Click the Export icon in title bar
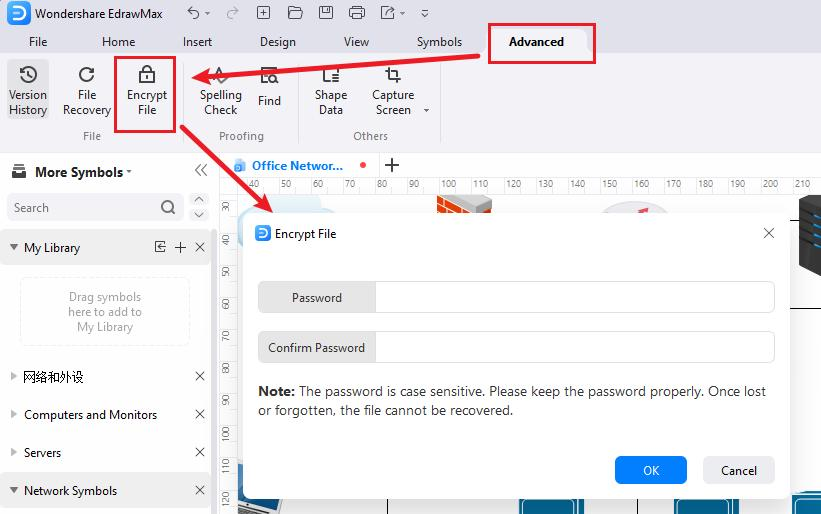Image resolution: width=821 pixels, height=514 pixels. pos(387,13)
